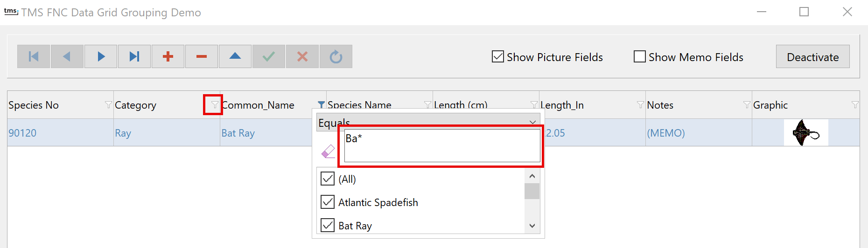Click the Deactivate button
Image resolution: width=868 pixels, height=248 pixels.
click(812, 57)
